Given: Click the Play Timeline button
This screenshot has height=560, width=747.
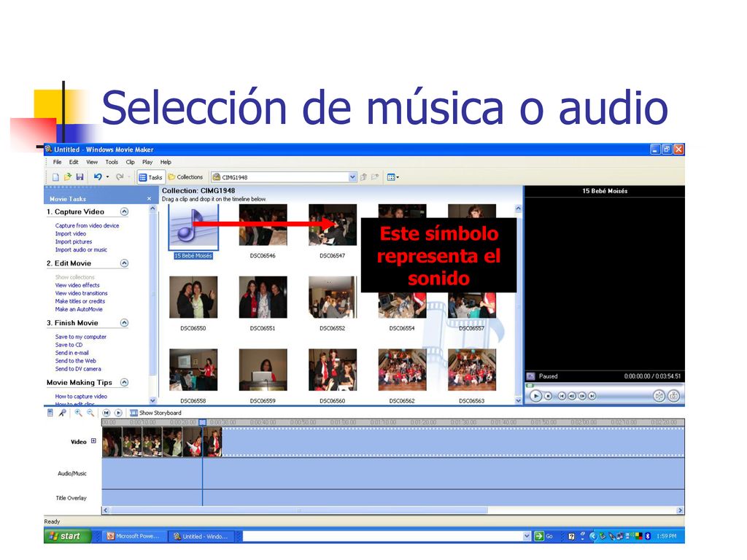Looking at the screenshot, I should point(118,413).
